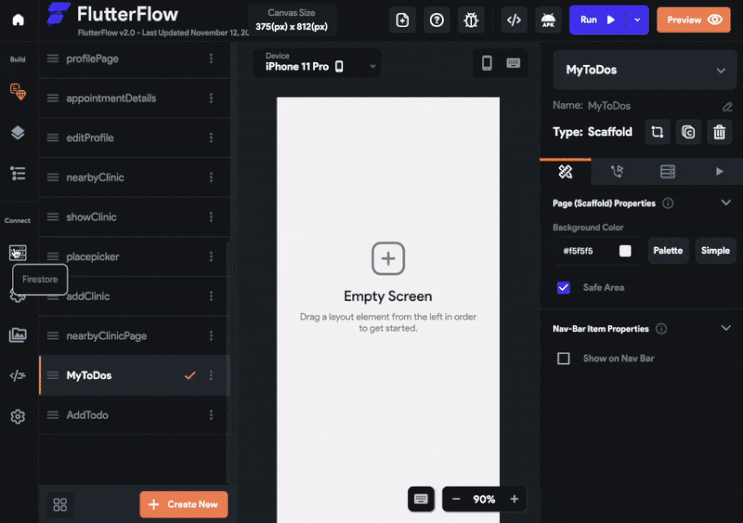Screen dimensions: 743x523
Task: Zoom out canvas with minus icon
Action: point(456,499)
